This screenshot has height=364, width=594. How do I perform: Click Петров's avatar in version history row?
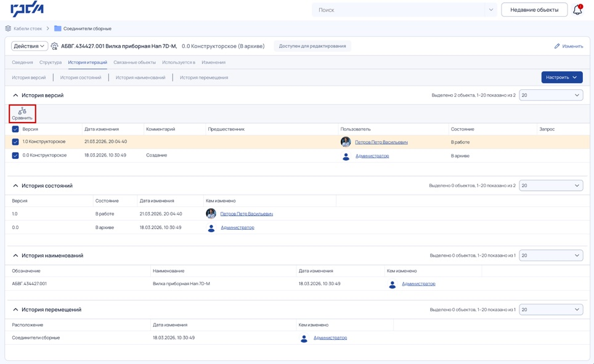point(346,142)
